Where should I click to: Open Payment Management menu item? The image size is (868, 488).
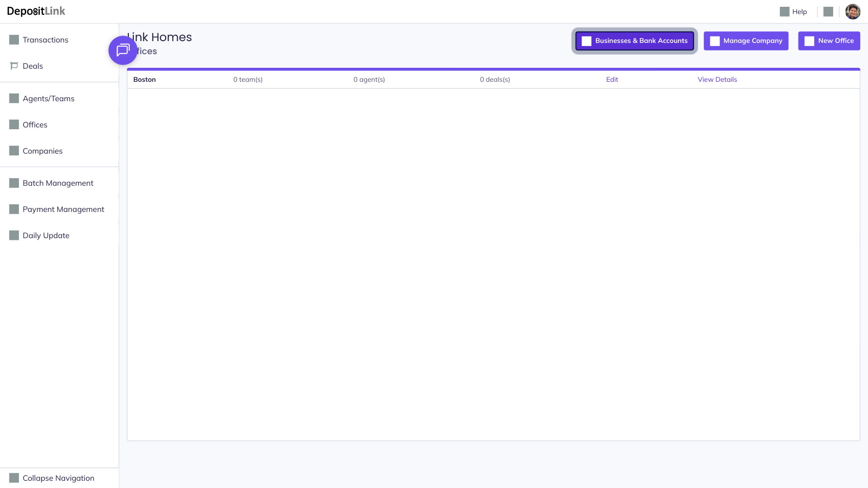63,209
